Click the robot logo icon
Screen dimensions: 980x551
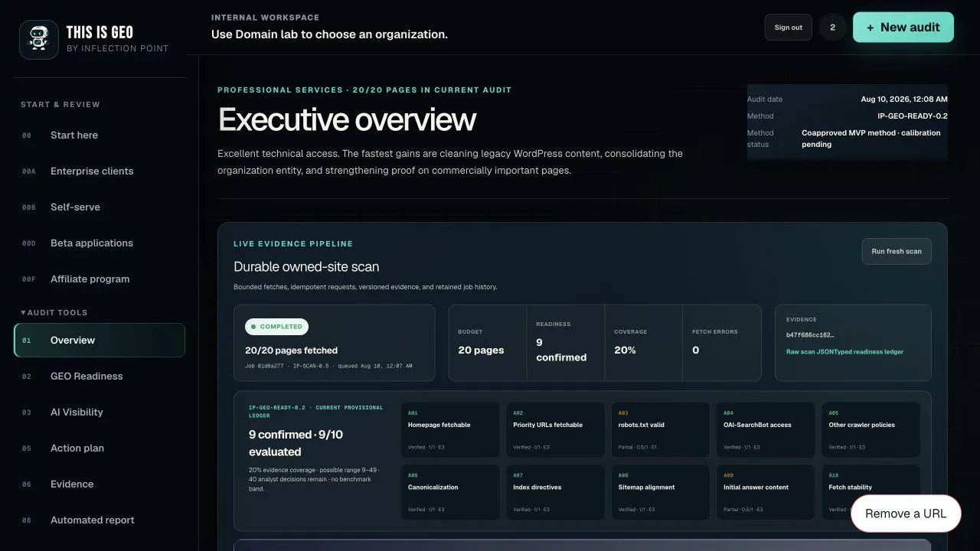(x=39, y=40)
